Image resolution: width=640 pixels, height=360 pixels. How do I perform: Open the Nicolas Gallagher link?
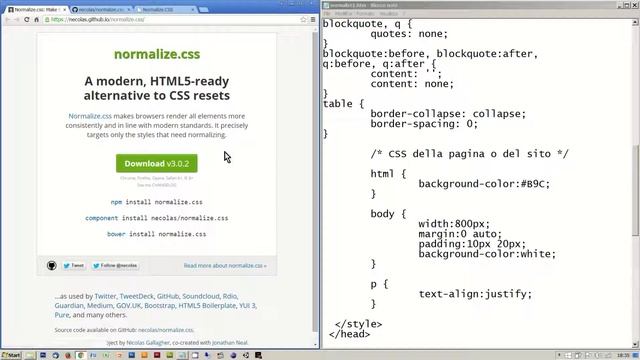[148, 342]
